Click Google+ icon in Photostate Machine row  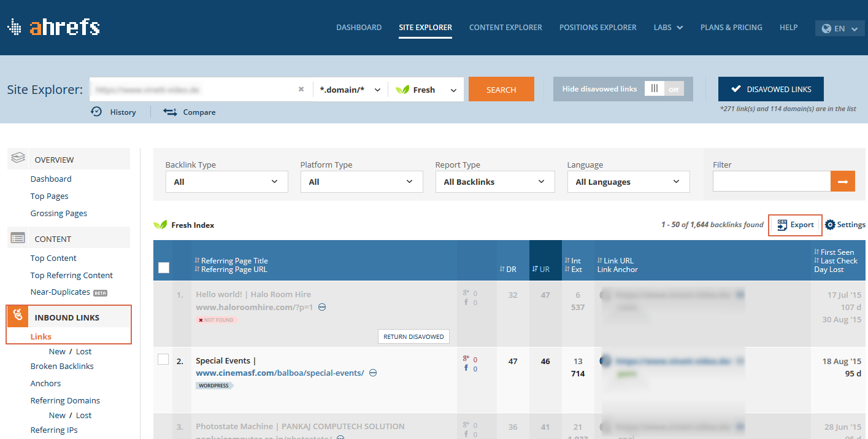click(466, 424)
